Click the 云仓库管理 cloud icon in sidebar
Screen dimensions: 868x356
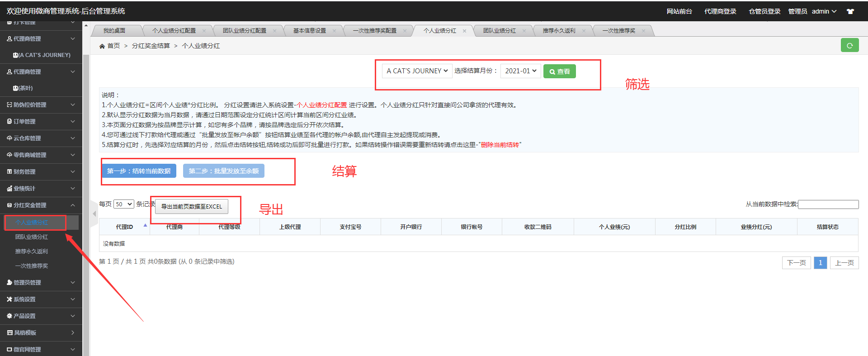[9, 138]
